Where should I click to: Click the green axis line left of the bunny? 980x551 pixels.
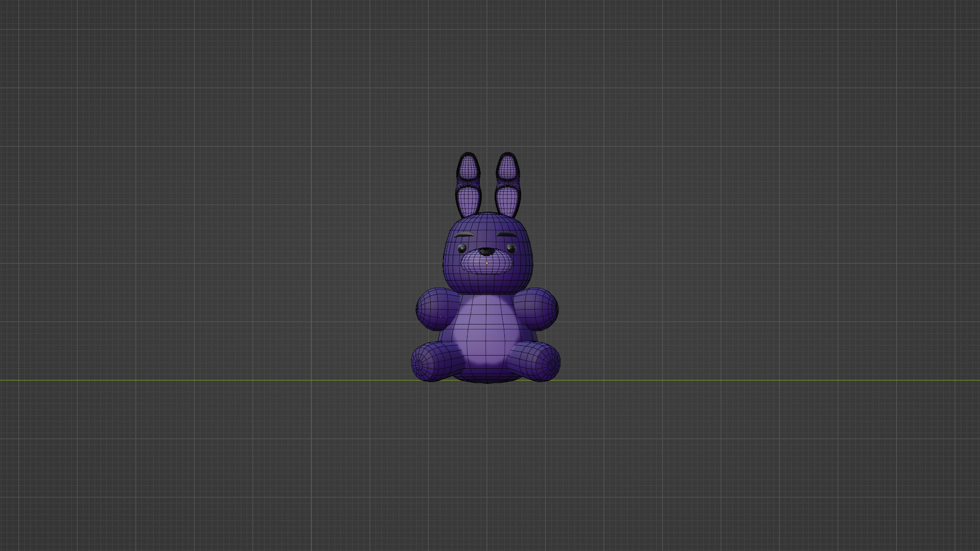pyautogui.click(x=204, y=380)
